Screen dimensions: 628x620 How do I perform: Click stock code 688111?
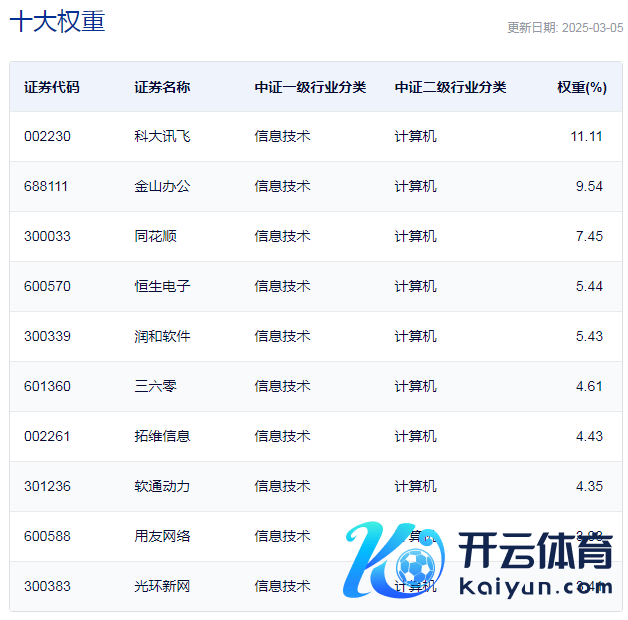pyautogui.click(x=47, y=186)
